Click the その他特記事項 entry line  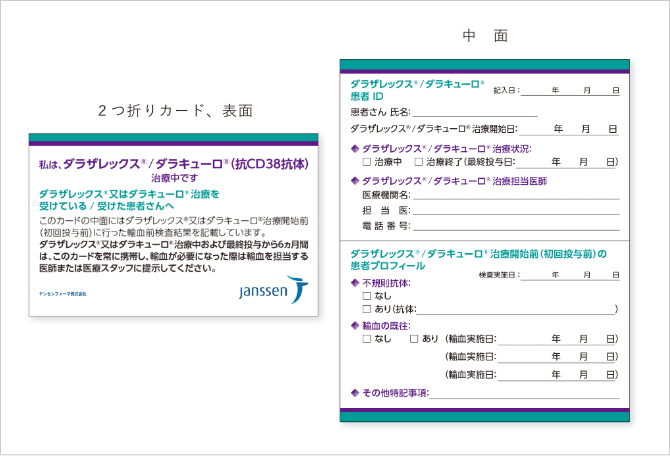tap(524, 394)
